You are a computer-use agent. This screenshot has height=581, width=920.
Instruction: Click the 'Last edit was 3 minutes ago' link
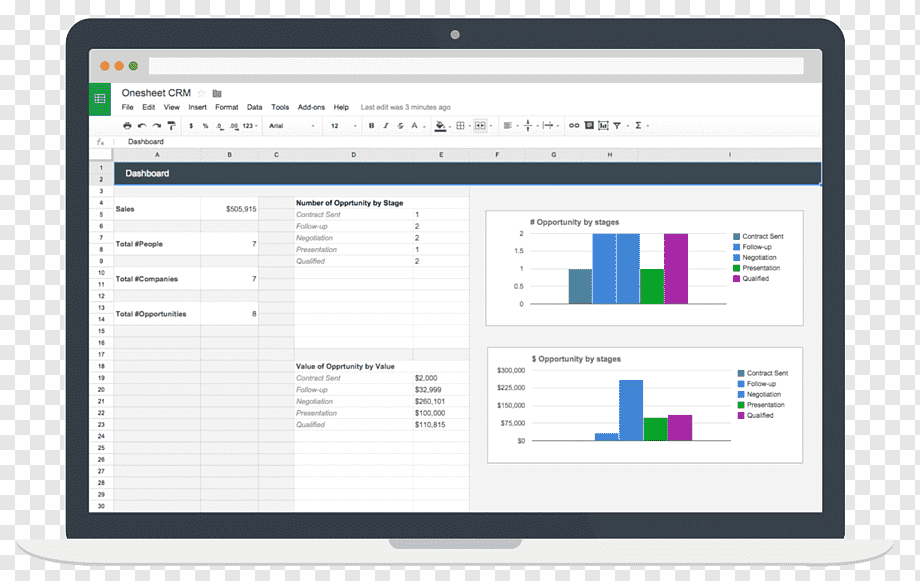[x=405, y=107]
